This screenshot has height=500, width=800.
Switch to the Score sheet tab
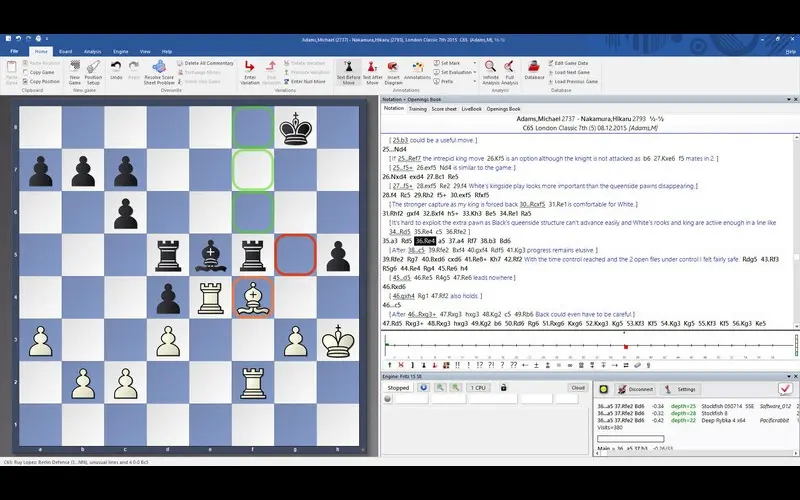coord(444,108)
